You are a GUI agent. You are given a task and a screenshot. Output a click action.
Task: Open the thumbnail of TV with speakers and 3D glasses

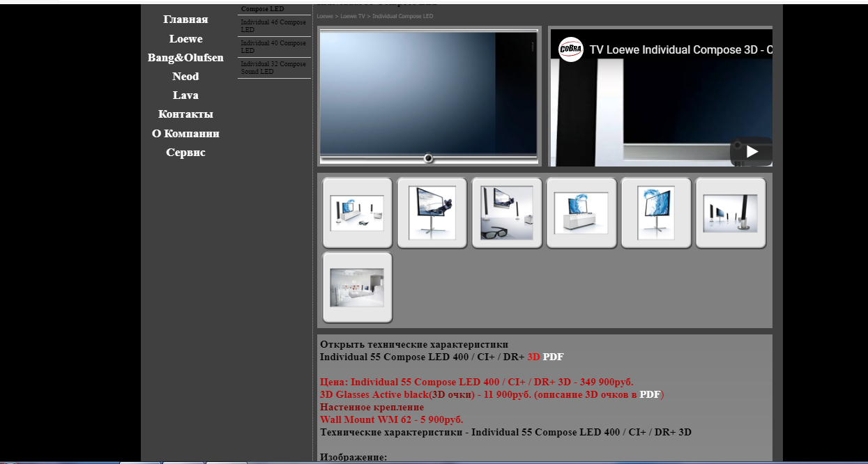click(x=357, y=212)
